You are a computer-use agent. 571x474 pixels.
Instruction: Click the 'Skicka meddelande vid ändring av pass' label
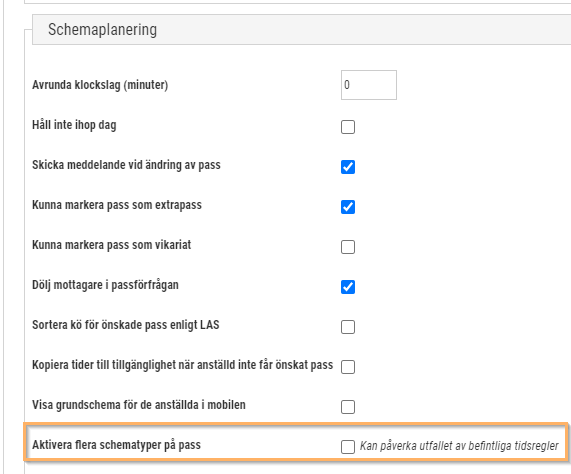[126, 165]
